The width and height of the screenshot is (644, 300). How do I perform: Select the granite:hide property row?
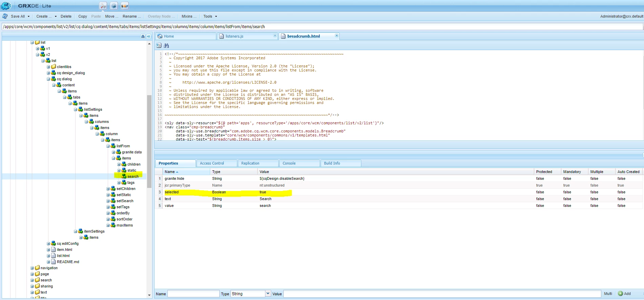coord(399,178)
